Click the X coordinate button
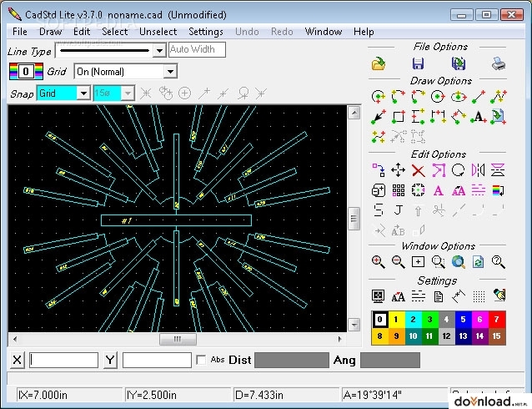 (18, 360)
